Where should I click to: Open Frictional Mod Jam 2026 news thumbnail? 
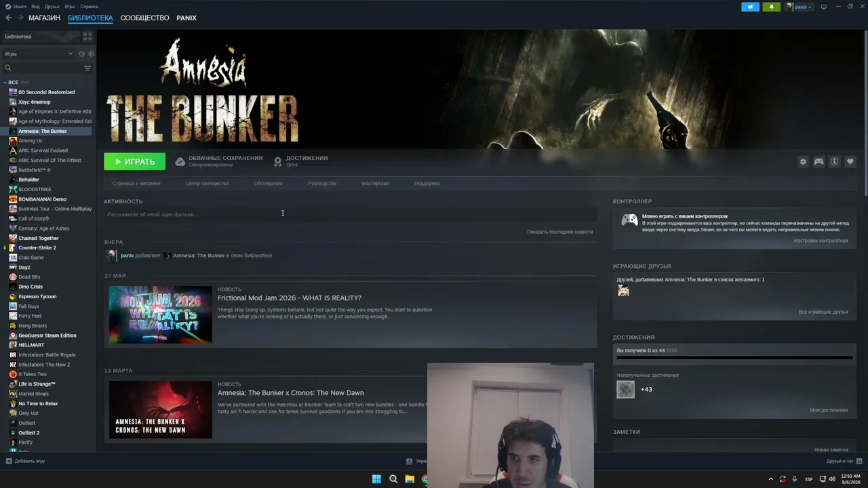161,314
